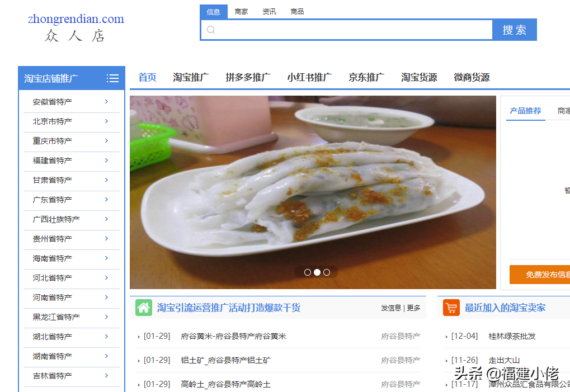Open the 拼多多推广 navigation menu item

click(248, 78)
